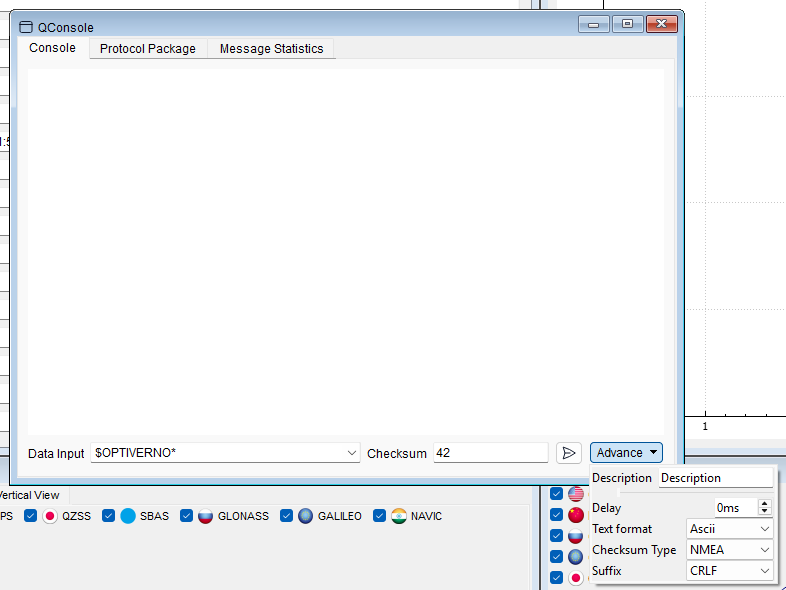Viewport: 786px width, 590px height.
Task: Increase the Delay value with up arrow
Action: pos(765,504)
